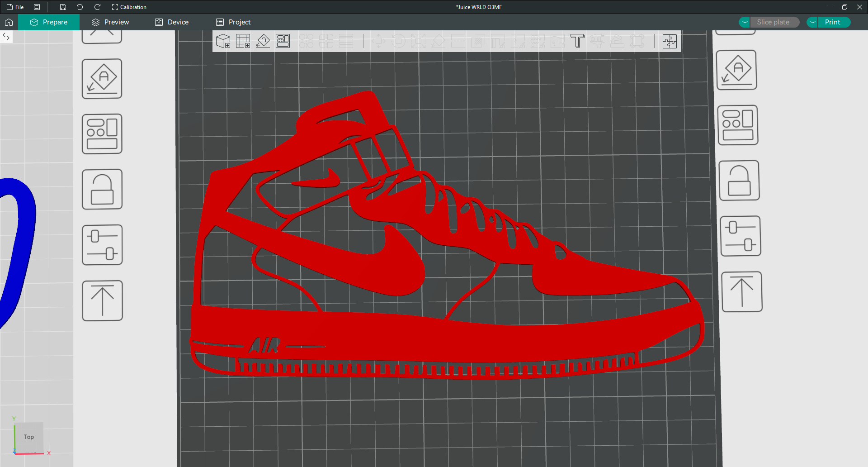This screenshot has width=868, height=467.
Task: Open the File menu
Action: coord(15,7)
